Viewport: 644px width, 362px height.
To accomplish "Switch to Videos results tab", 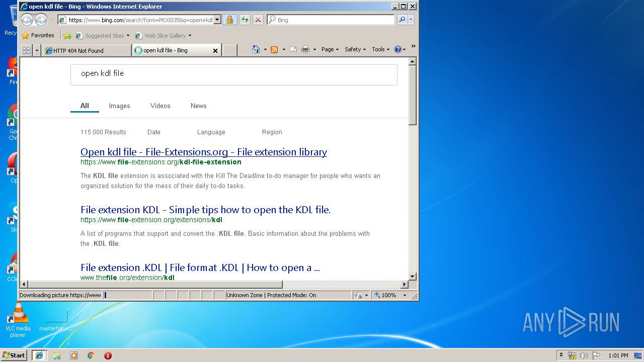I will (160, 106).
